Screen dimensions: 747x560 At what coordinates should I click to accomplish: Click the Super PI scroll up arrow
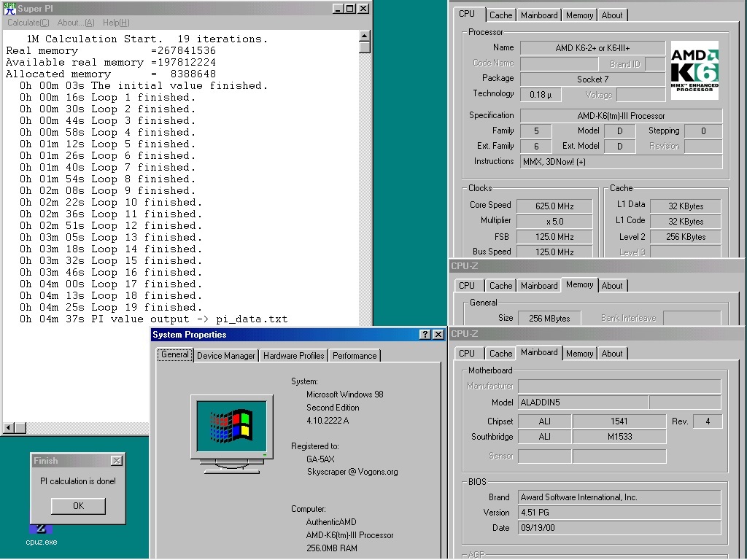(365, 36)
